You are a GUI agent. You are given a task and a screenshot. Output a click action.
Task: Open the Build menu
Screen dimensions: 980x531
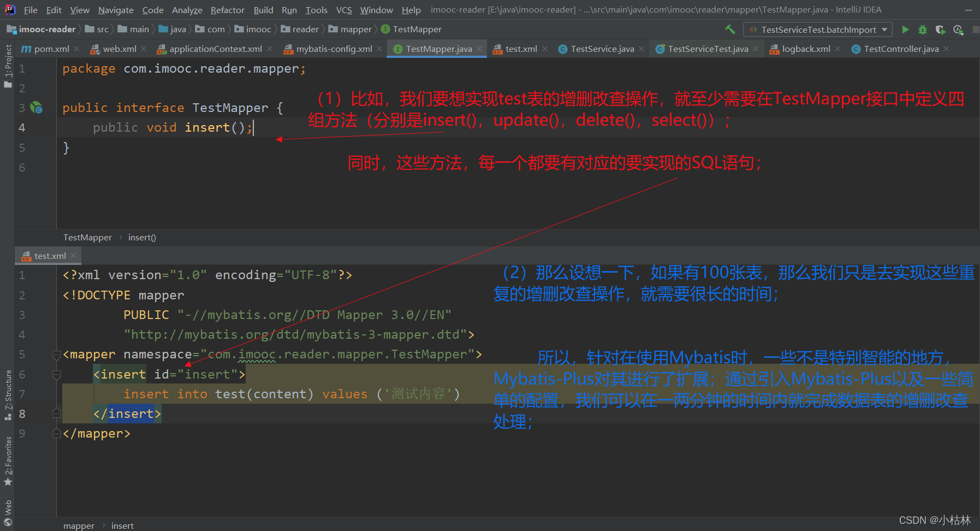[263, 10]
